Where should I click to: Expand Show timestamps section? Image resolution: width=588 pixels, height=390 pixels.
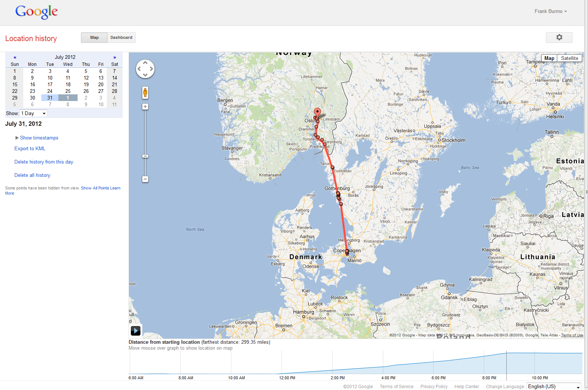(x=39, y=138)
